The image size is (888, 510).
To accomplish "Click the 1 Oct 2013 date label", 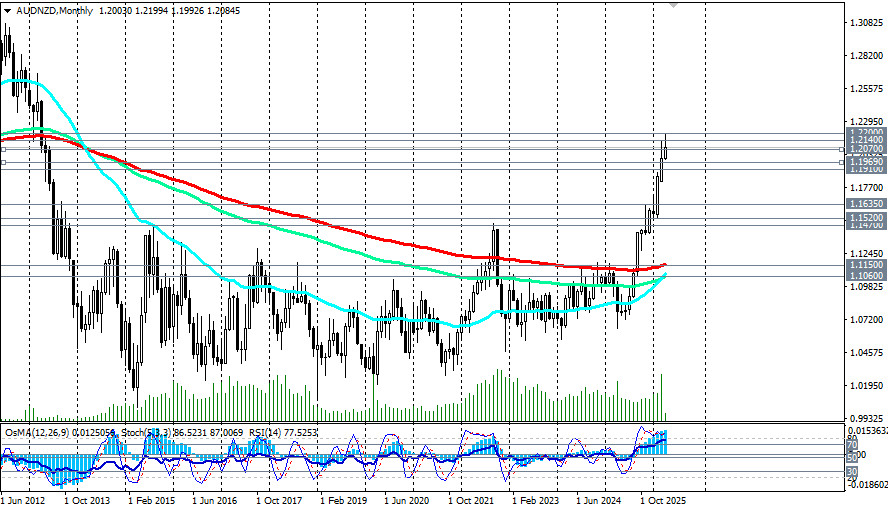I will click(87, 501).
